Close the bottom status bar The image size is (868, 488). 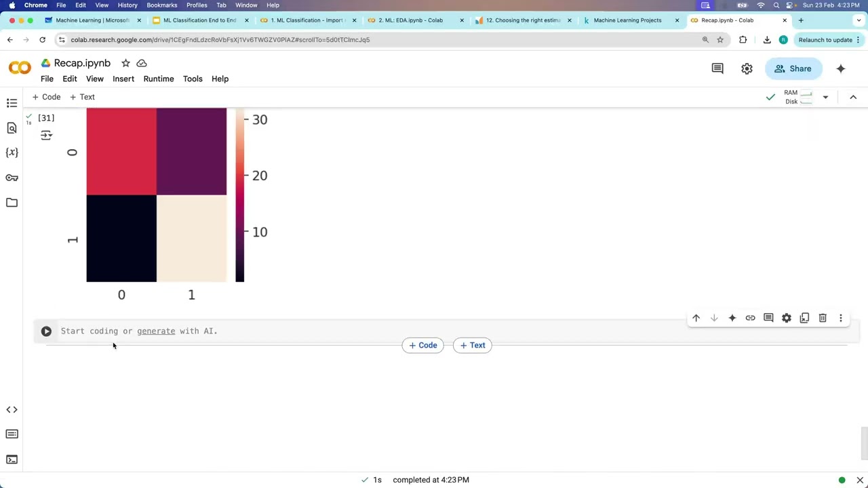860,480
